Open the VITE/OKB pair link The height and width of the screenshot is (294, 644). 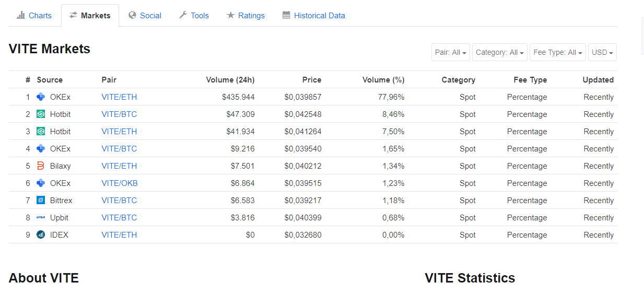(x=120, y=183)
